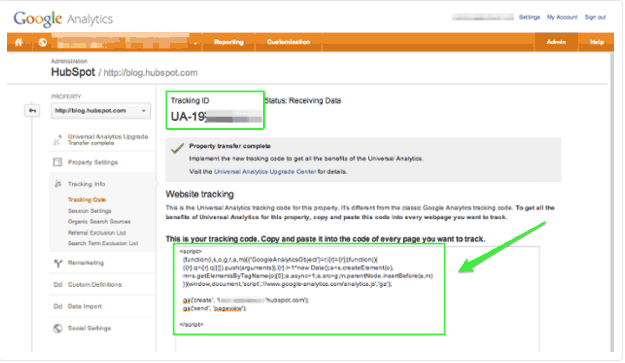Expand the account selector arrow in orange bar
Image resolution: width=625 pixels, height=363 pixels.
point(195,43)
